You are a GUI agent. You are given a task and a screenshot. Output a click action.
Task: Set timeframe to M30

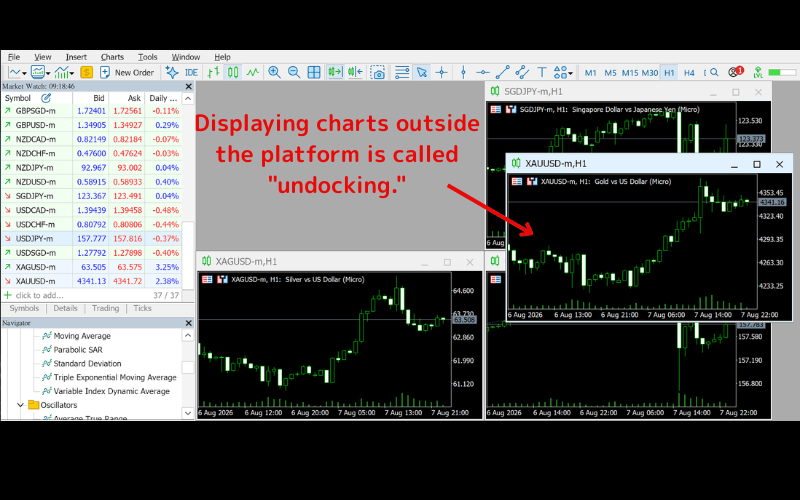click(649, 73)
